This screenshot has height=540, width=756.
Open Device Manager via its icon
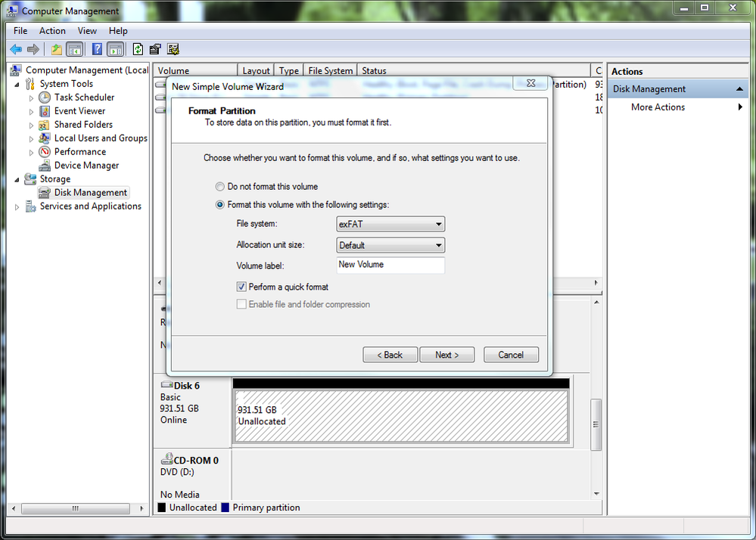[x=45, y=165]
